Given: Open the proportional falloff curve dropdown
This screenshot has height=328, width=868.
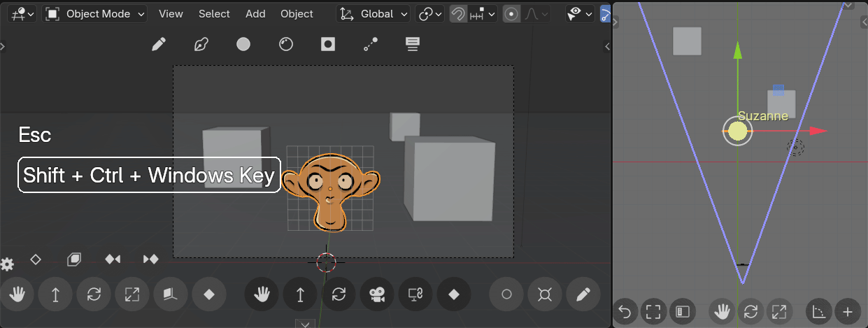Looking at the screenshot, I should coord(536,13).
